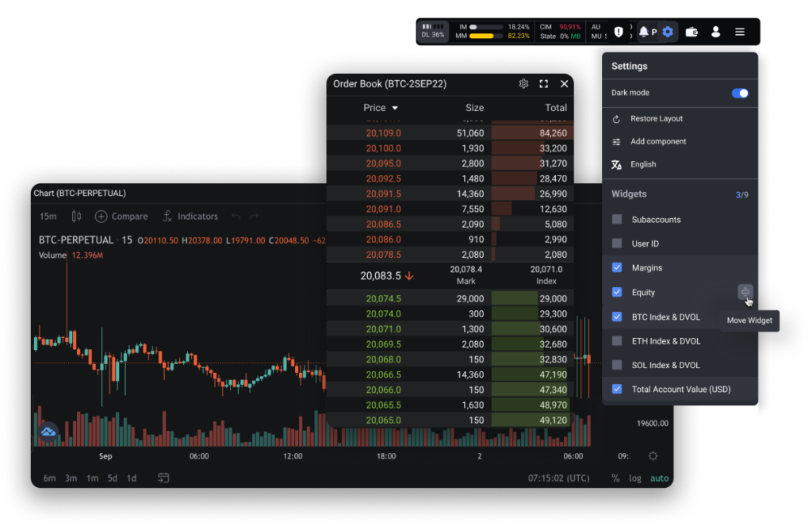Click the shield security icon
This screenshot has height=526, width=812.
pyautogui.click(x=619, y=32)
